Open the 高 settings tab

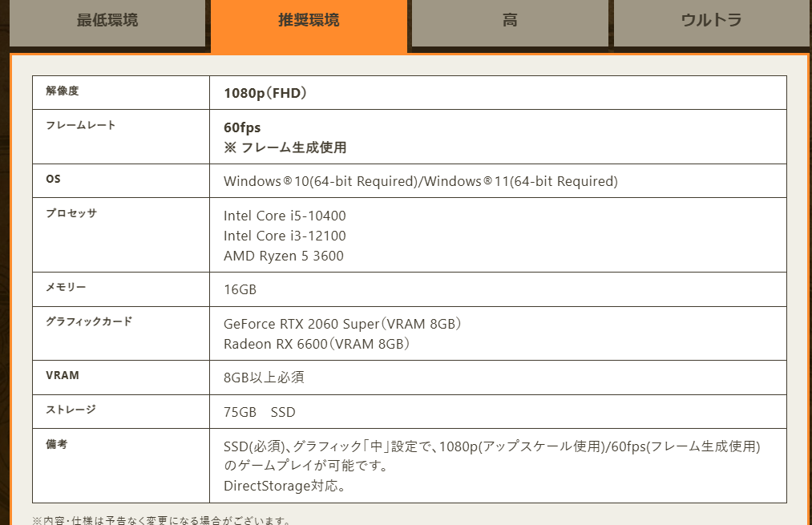click(510, 20)
